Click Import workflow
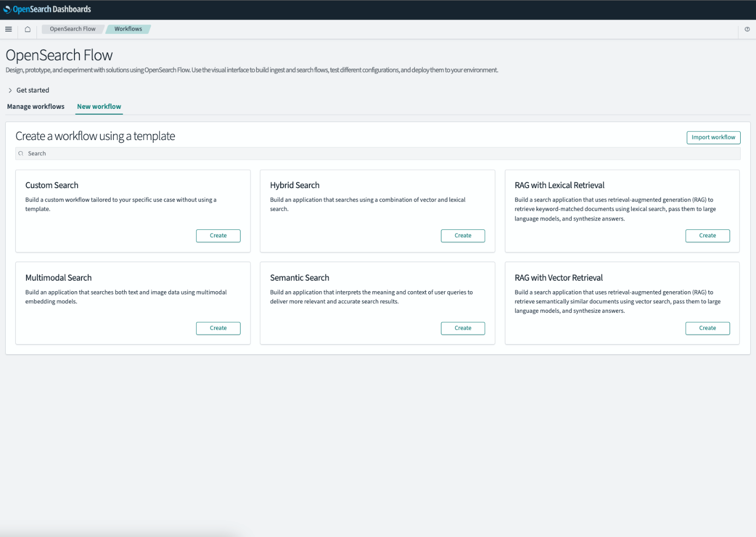Image resolution: width=756 pixels, height=537 pixels. point(713,137)
